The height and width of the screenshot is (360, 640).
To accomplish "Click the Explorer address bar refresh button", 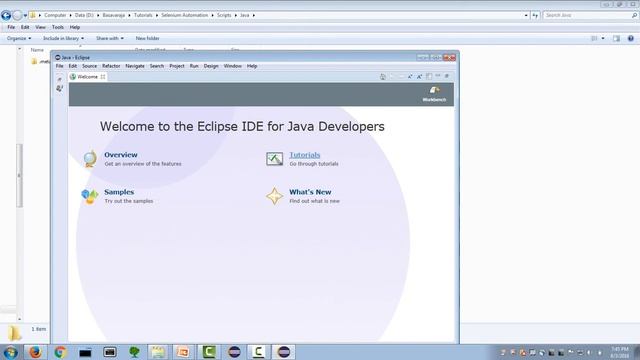I will [x=535, y=16].
